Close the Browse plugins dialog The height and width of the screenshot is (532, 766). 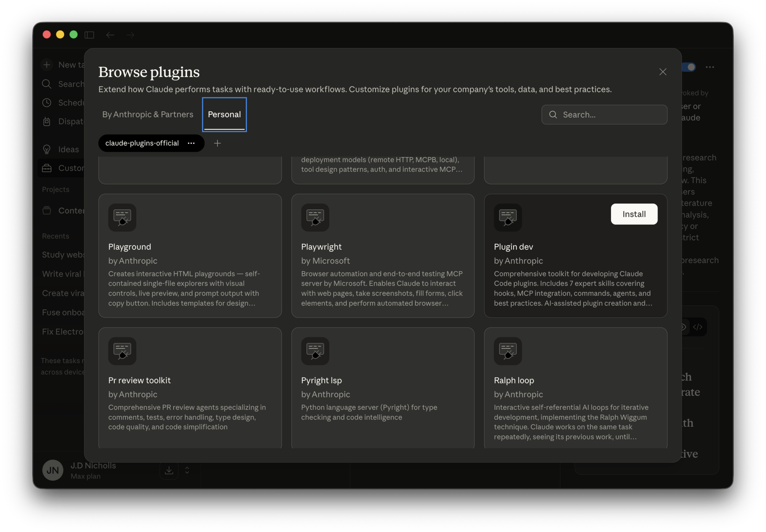663,72
